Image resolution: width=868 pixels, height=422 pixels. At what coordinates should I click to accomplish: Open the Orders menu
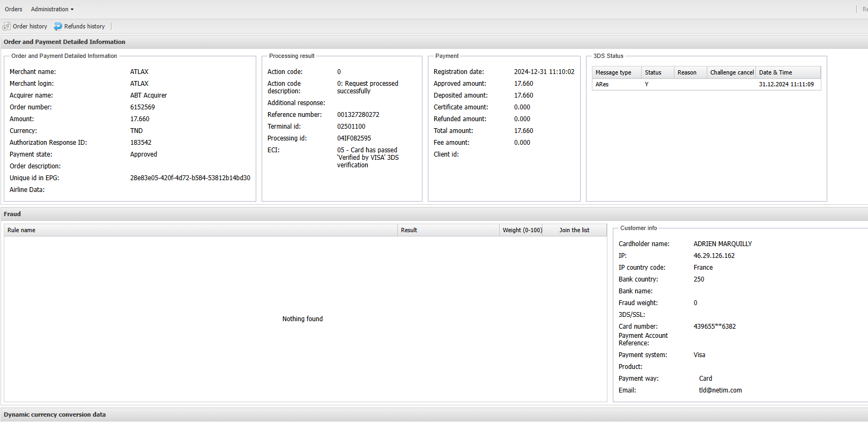click(13, 9)
